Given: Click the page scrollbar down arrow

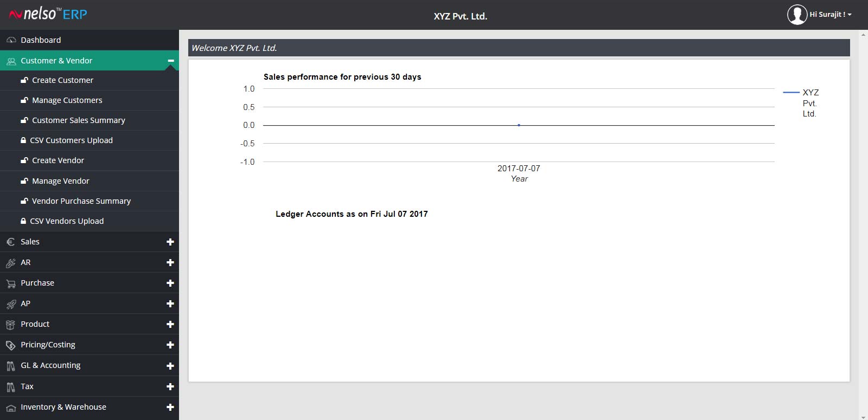Looking at the screenshot, I should point(863,417).
